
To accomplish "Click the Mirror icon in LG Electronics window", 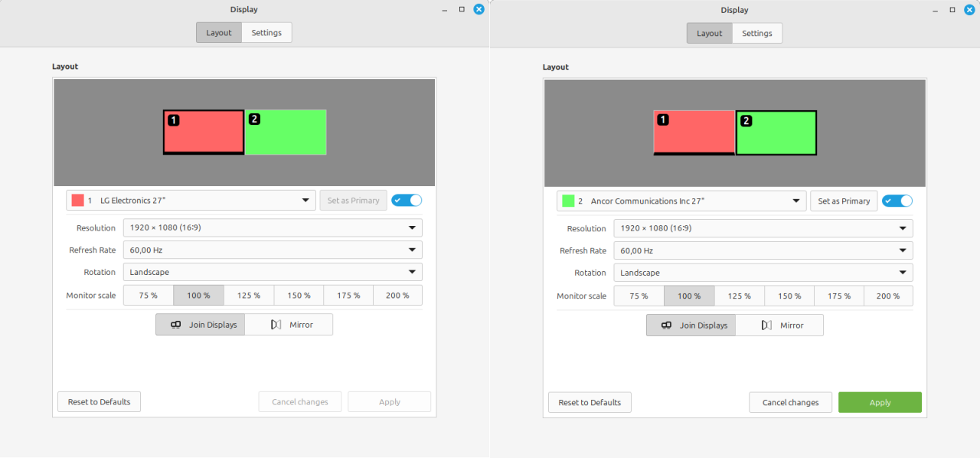I will pyautogui.click(x=276, y=325).
